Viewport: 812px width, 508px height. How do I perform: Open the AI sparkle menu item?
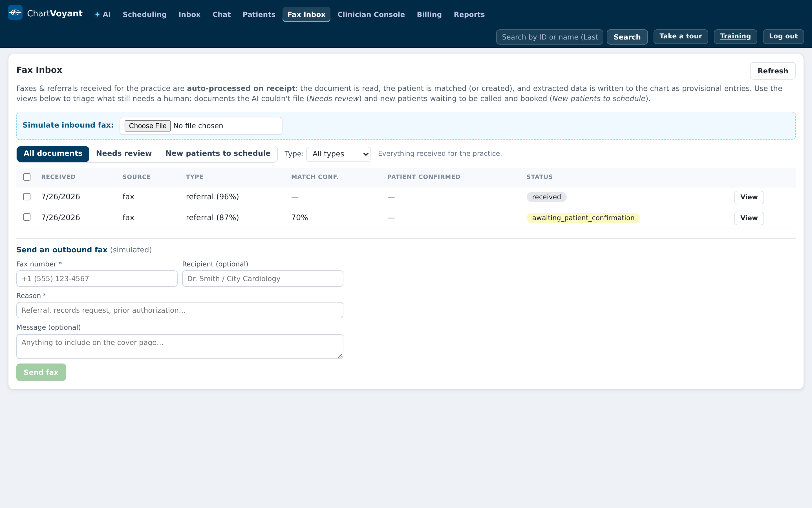tap(103, 14)
